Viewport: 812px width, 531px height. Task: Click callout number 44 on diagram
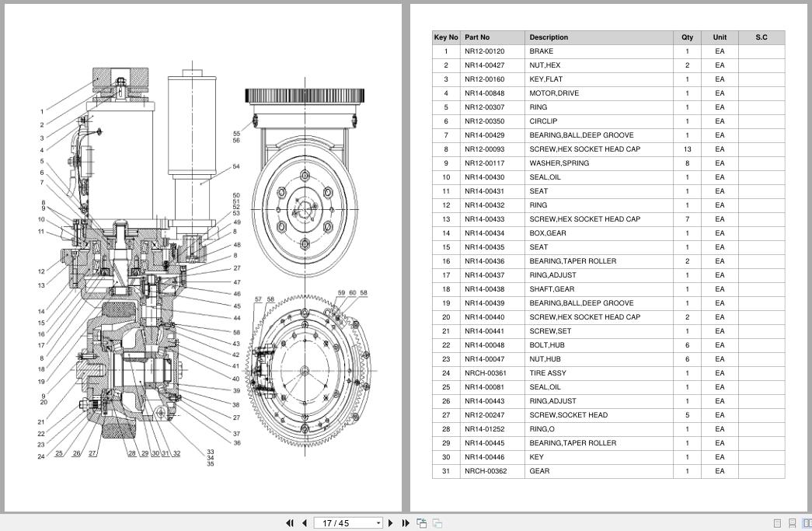[237, 318]
